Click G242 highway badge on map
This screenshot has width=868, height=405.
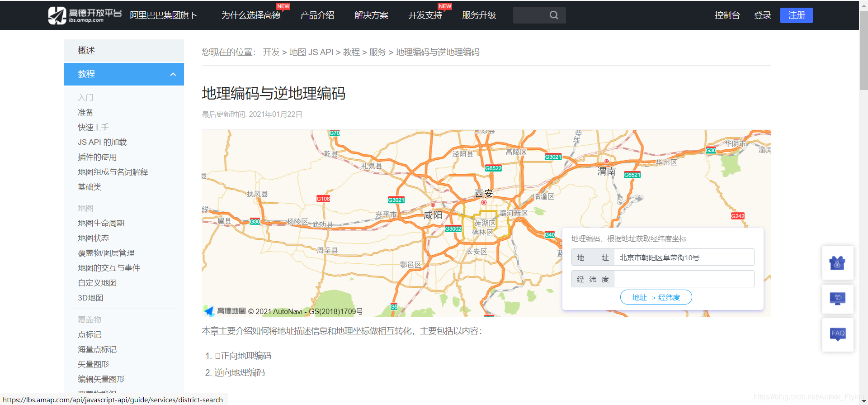(x=738, y=216)
